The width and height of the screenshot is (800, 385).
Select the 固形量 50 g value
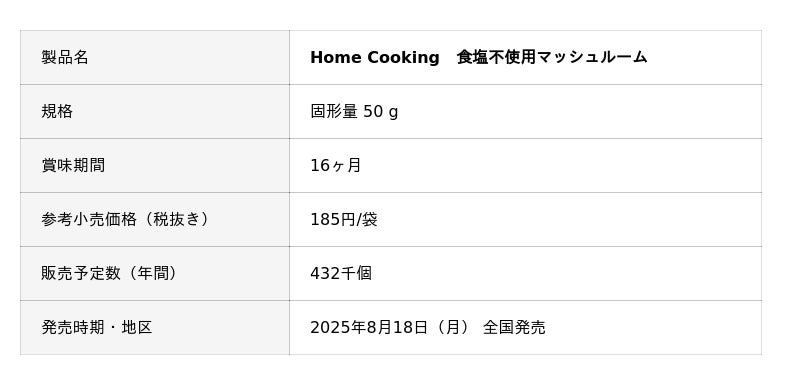click(x=354, y=112)
